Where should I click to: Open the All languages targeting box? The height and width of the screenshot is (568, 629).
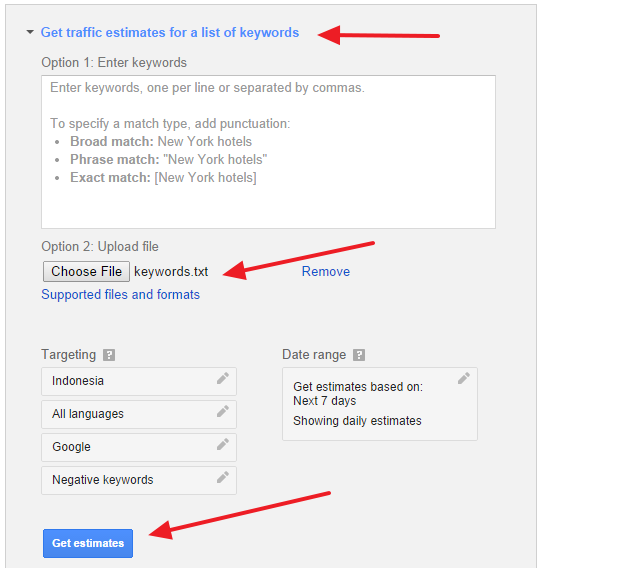[120, 414]
